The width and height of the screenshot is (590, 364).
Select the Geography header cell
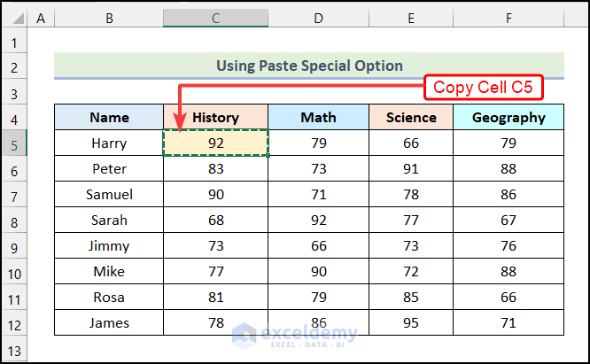click(508, 117)
